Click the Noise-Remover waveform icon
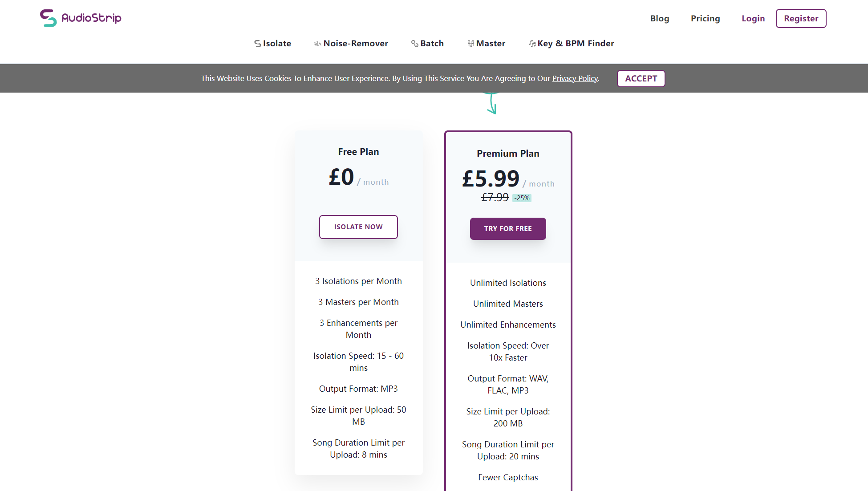The width and height of the screenshot is (868, 491). [317, 44]
